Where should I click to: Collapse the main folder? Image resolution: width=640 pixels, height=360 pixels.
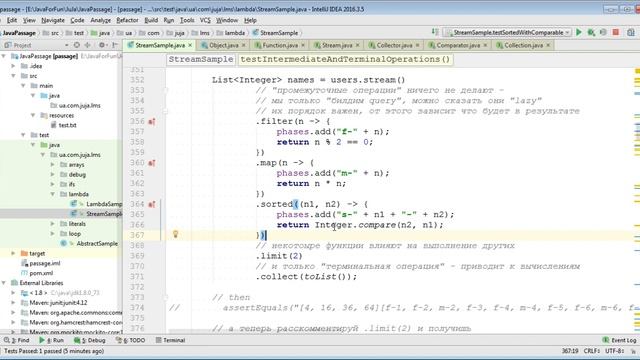(x=23, y=86)
